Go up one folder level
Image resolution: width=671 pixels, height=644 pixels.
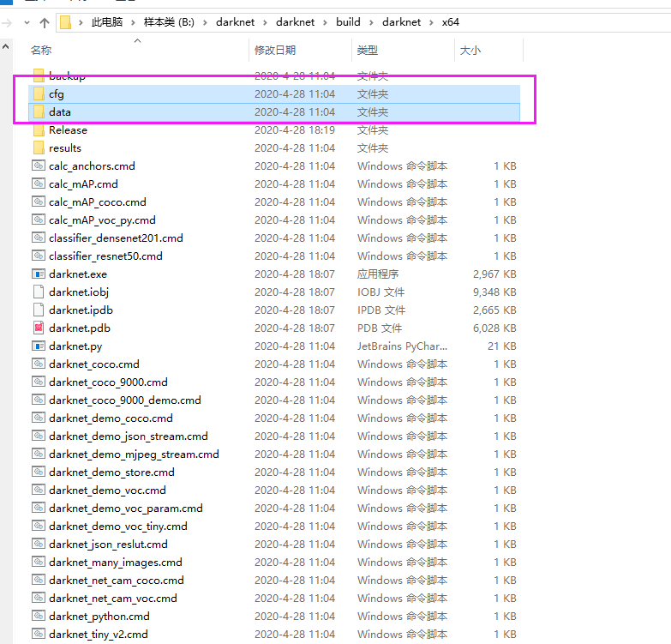click(x=45, y=22)
